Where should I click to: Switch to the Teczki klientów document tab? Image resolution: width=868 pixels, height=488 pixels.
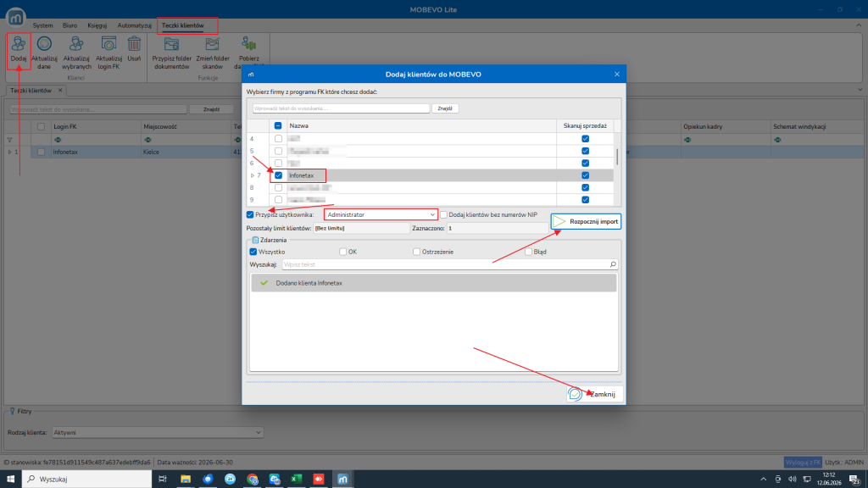pyautogui.click(x=31, y=90)
